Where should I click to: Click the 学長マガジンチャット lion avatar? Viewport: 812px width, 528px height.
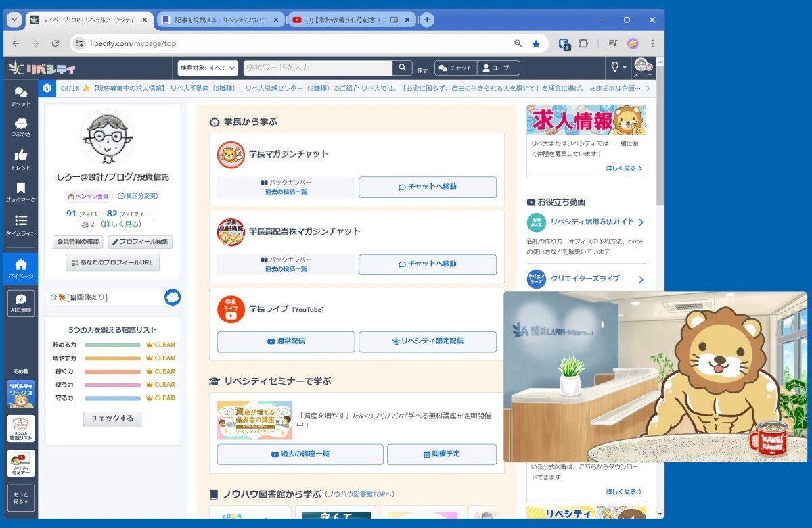[x=231, y=155]
